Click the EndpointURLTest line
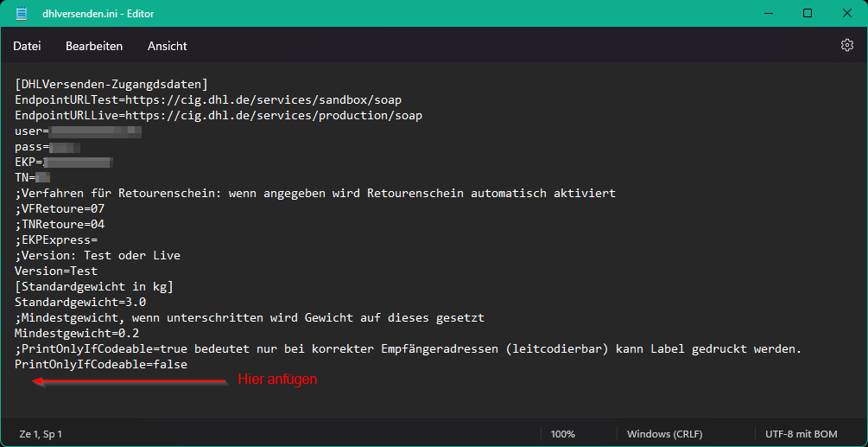This screenshot has width=868, height=447. tap(208, 100)
